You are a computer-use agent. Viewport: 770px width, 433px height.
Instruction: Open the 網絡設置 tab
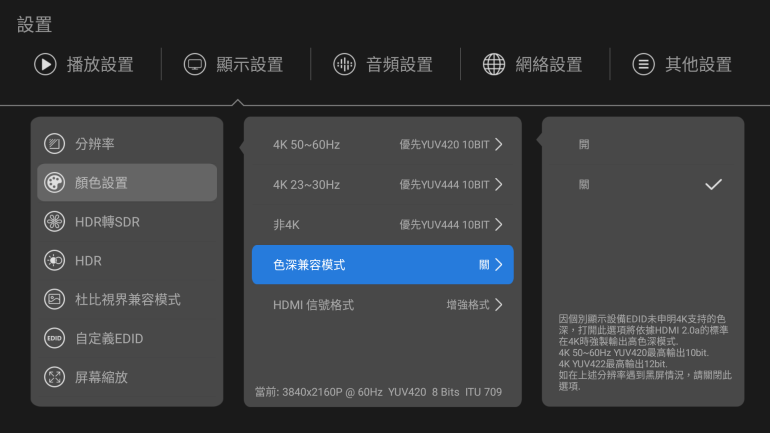[533, 64]
